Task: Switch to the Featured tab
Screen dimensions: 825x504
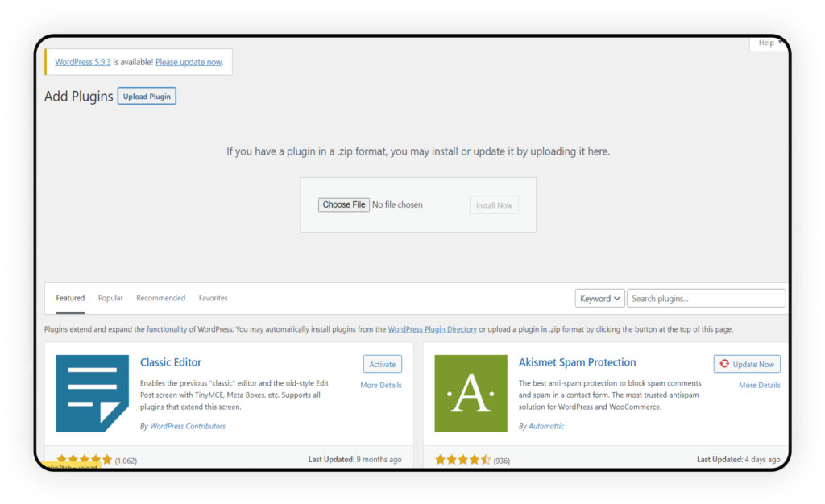Action: pyautogui.click(x=70, y=298)
